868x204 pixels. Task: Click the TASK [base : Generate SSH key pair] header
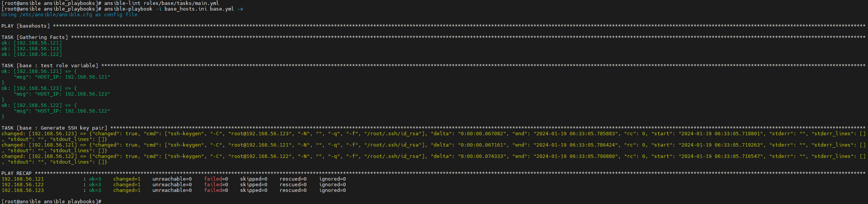pyautogui.click(x=54, y=128)
